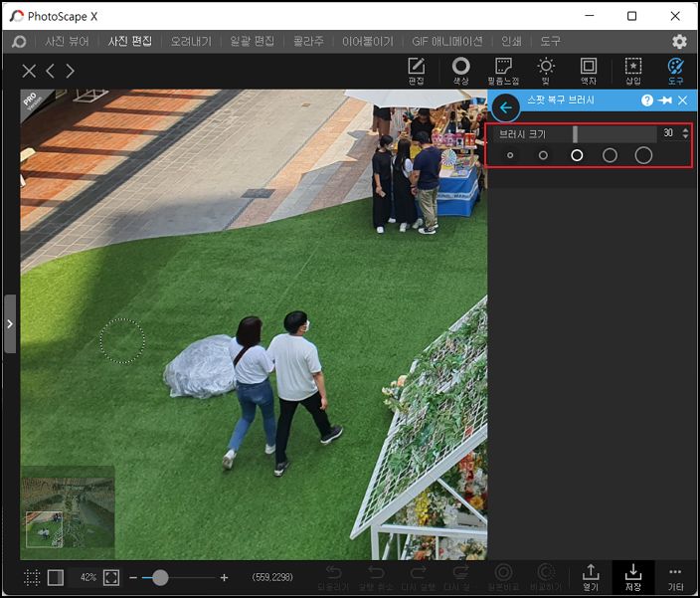The image size is (700, 598).
Task: Open a file with 열기 button
Action: pyautogui.click(x=591, y=577)
